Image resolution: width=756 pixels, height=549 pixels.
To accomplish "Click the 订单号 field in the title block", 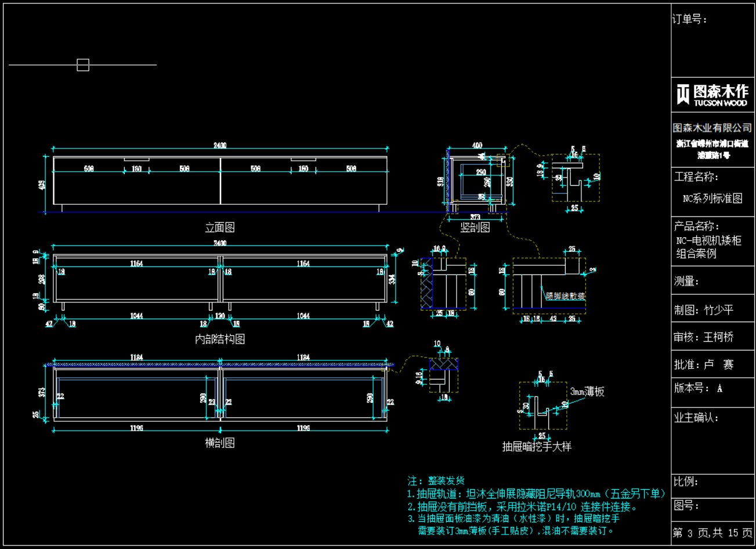I will [690, 19].
